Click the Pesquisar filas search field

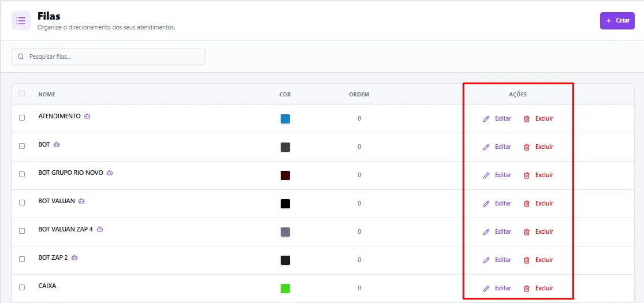coord(109,57)
